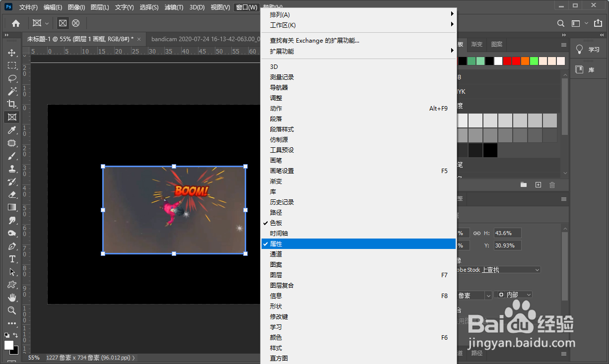Select the Crop tool

[12, 104]
